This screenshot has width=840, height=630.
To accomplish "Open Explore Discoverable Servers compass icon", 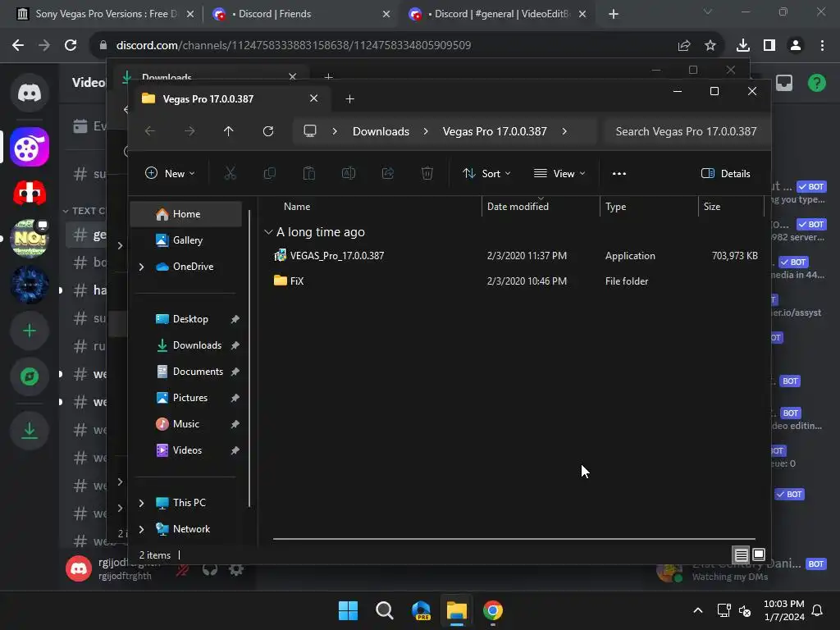I will [30, 377].
